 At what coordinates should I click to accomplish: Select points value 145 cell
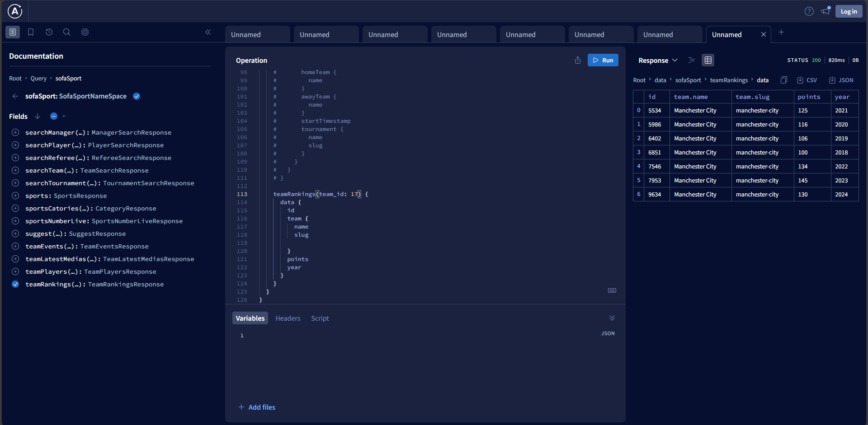tap(812, 180)
